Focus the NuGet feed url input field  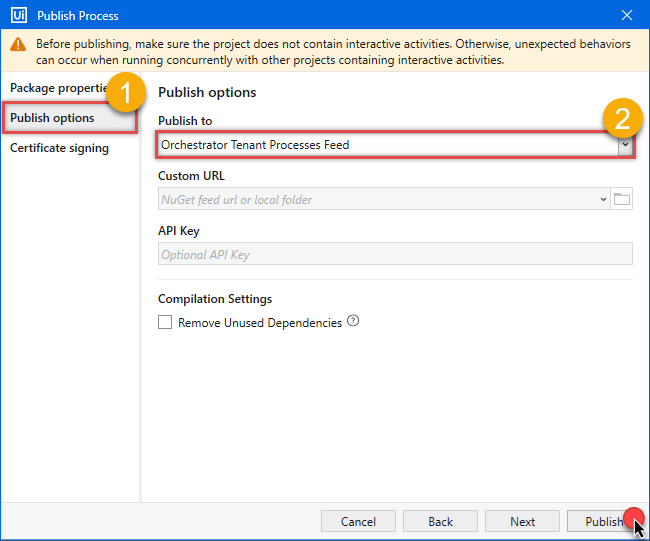pyautogui.click(x=384, y=199)
